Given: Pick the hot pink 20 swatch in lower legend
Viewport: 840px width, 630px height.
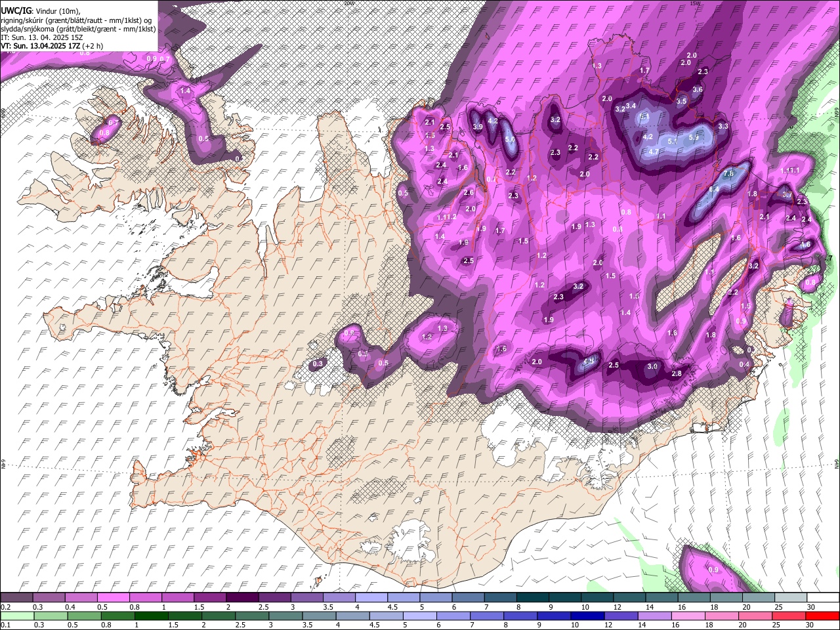Looking at the screenshot, I should pyautogui.click(x=755, y=616).
